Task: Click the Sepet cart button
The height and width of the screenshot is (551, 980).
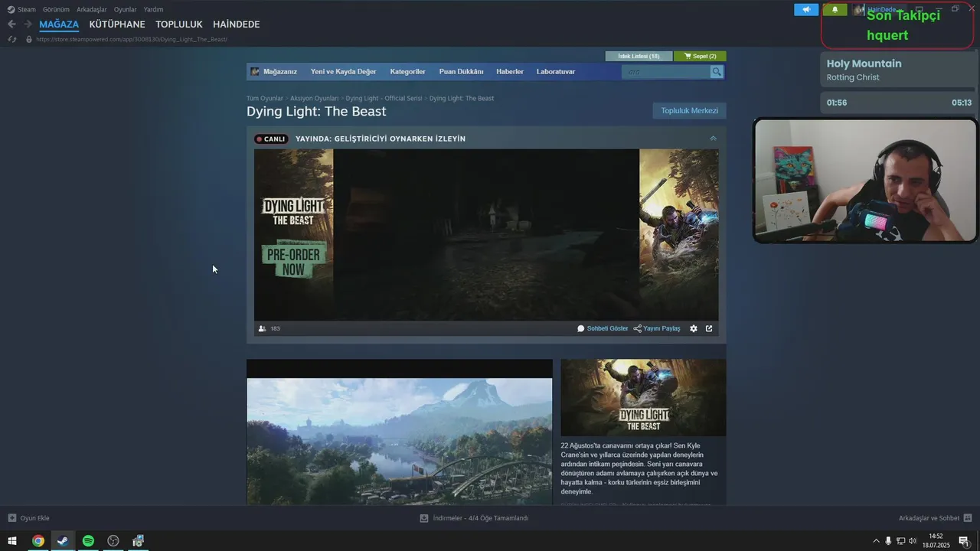Action: pyautogui.click(x=700, y=56)
